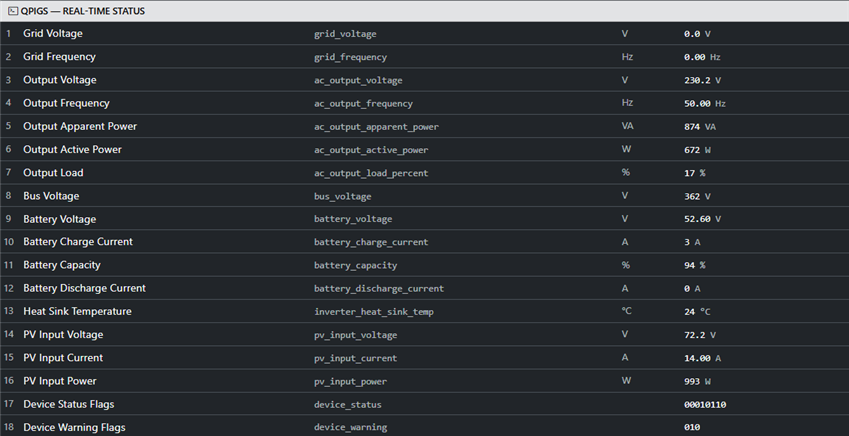
Task: Click the '874 VA' apparent power value
Action: click(700, 127)
